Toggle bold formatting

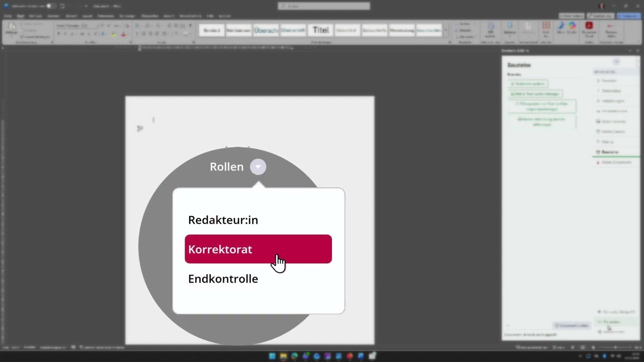59,34
